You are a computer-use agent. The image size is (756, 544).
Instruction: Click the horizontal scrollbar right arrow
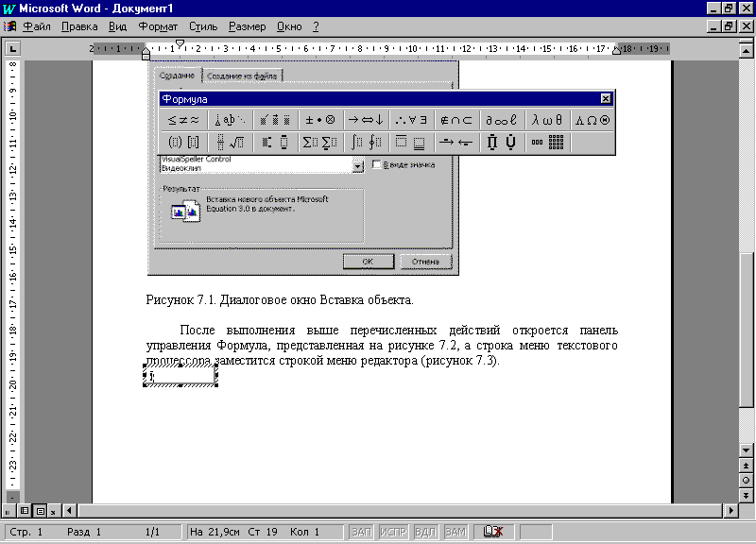[x=731, y=510]
